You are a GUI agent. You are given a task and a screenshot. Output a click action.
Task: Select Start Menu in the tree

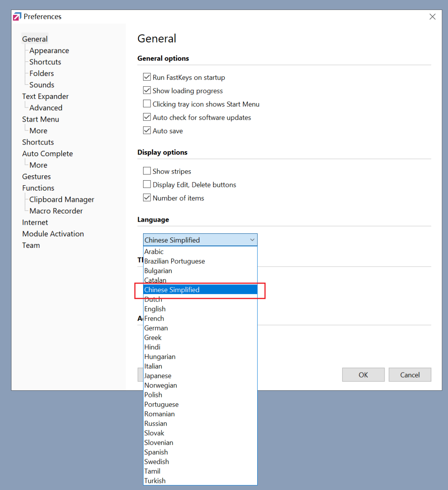(40, 119)
